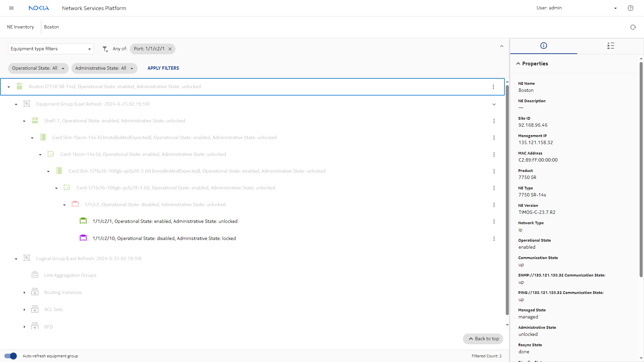Click the add filter funnel icon
Image resolution: width=644 pixels, height=362 pixels.
click(x=105, y=49)
